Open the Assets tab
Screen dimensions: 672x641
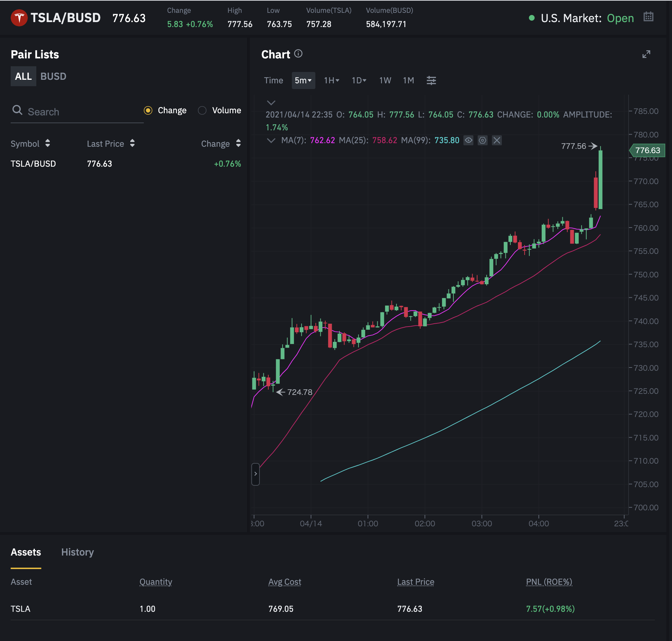pos(26,552)
